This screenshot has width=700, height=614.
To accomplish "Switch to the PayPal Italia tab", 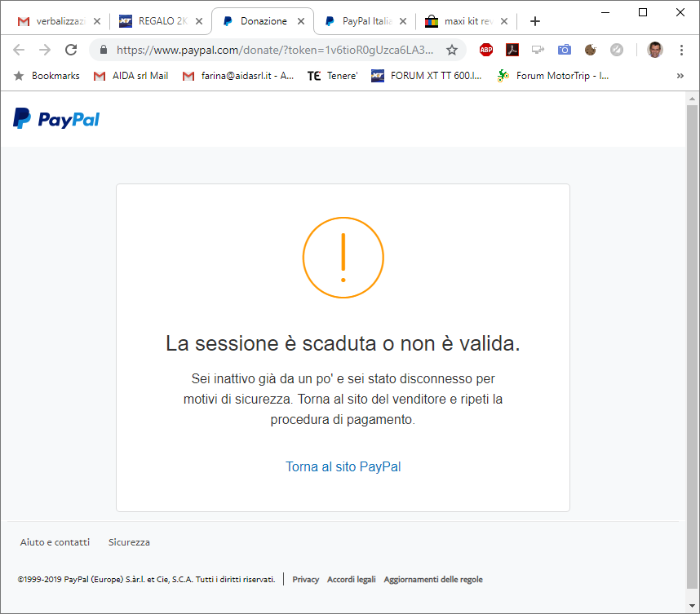I will [366, 21].
